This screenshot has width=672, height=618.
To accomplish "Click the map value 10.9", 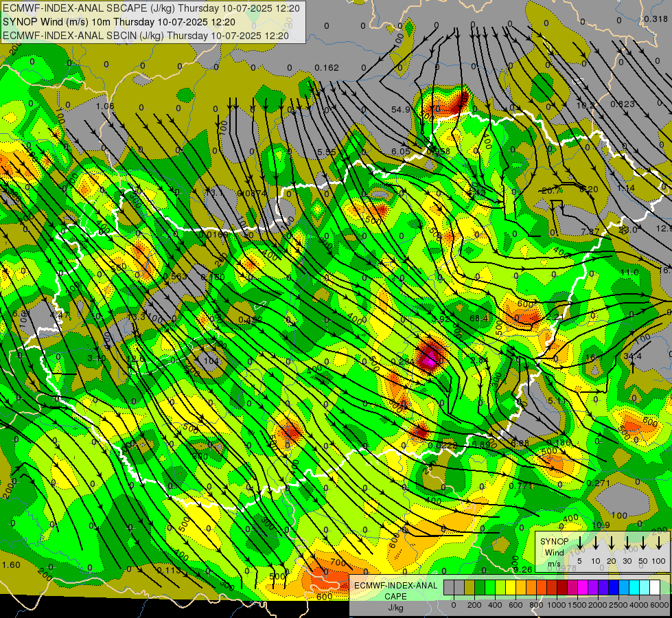I will pyautogui.click(x=601, y=525).
